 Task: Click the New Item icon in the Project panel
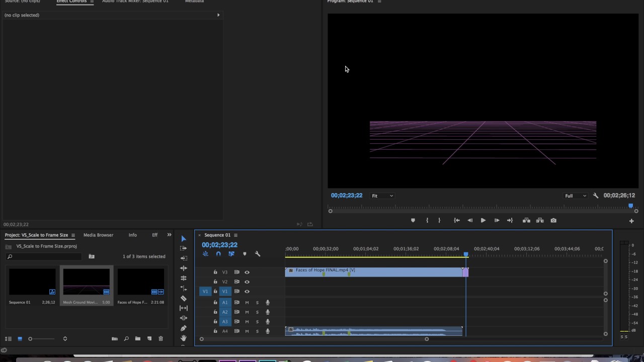pyautogui.click(x=149, y=339)
